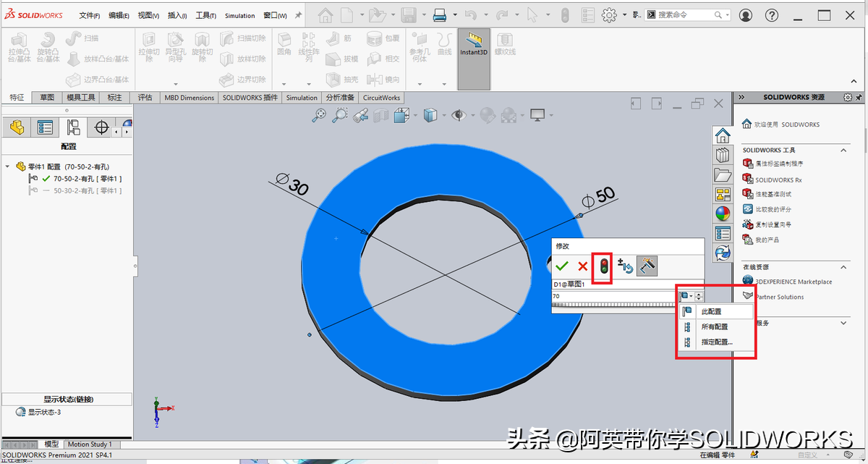Click the Reverse Sense dimension icon
Image resolution: width=868 pixels, height=464 pixels.
pos(626,266)
